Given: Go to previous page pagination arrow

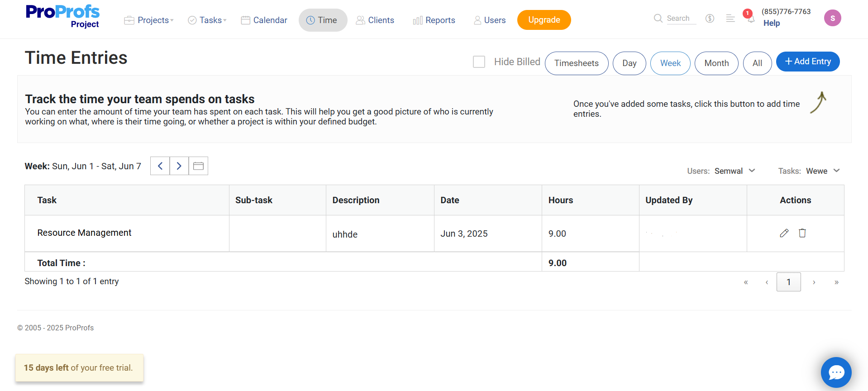Looking at the screenshot, I should 767,282.
